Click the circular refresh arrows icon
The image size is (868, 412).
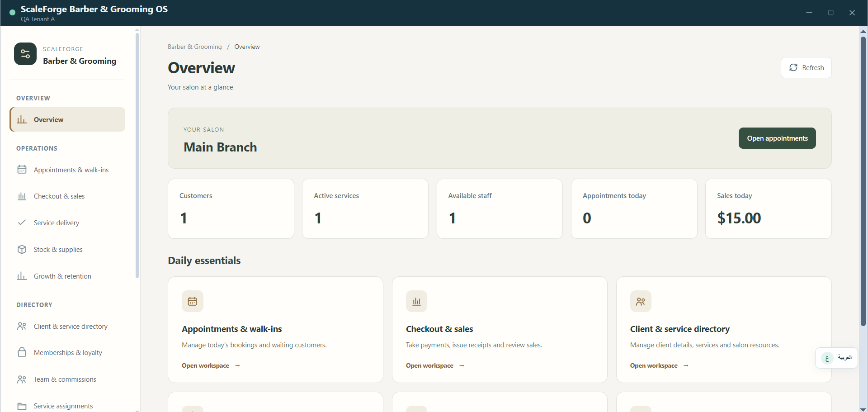(x=793, y=67)
